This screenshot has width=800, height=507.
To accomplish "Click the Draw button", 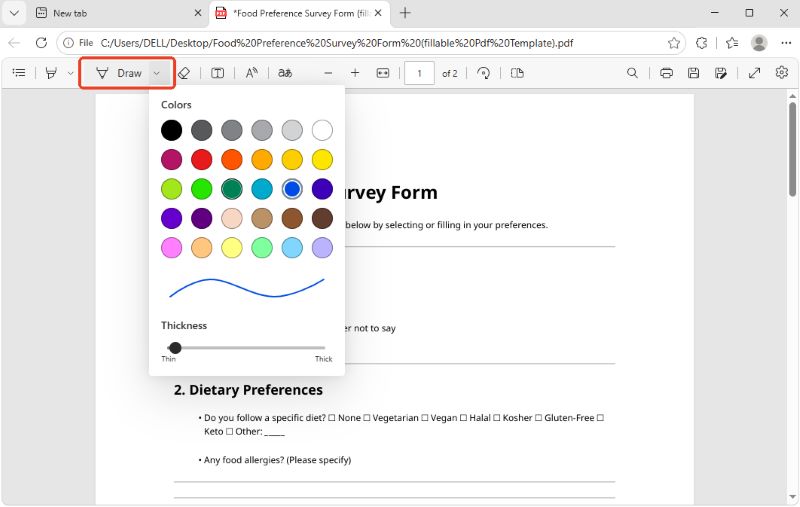I will [x=118, y=73].
